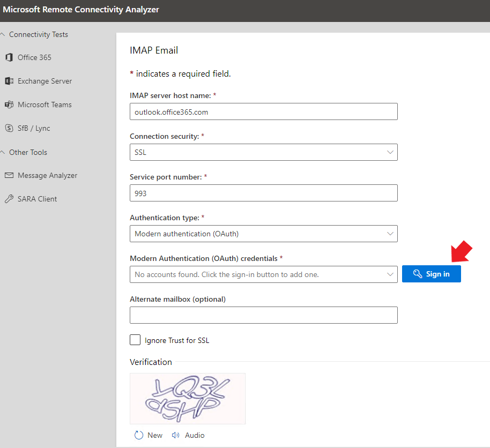Click the refresh icon for new captcha
Screen dimensions: 490x448
coord(138,435)
